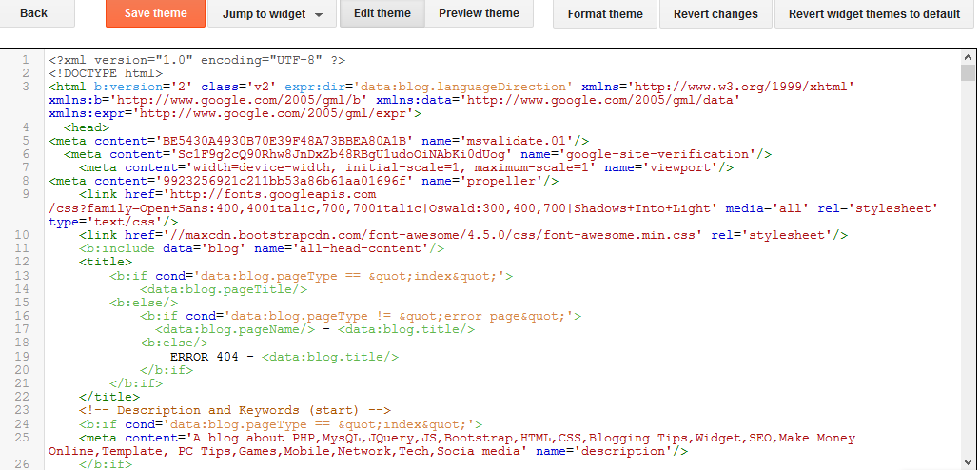
Task: Click line number 9 in the gutter
Action: click(26, 194)
